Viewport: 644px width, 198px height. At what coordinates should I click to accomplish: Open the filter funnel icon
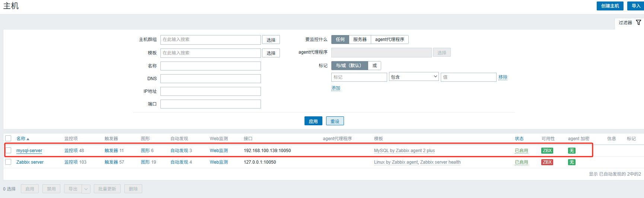tap(638, 22)
